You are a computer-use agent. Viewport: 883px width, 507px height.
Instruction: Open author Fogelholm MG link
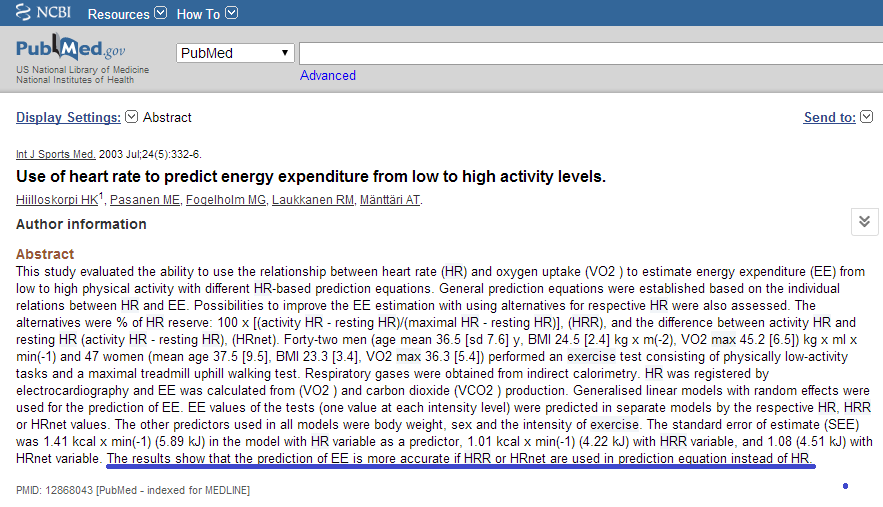tap(226, 199)
